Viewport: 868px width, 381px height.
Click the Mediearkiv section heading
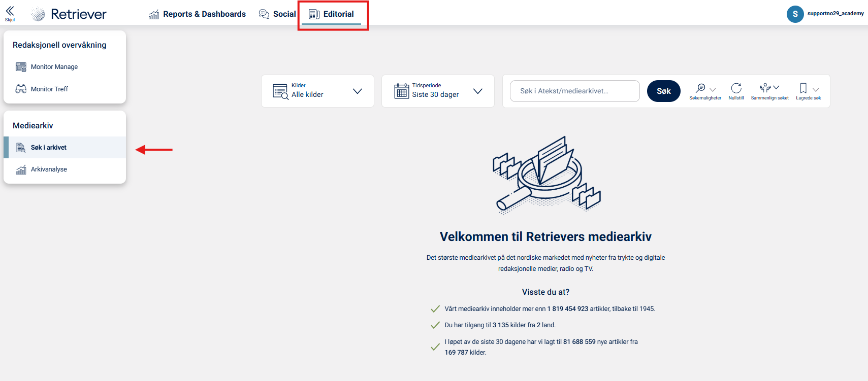click(33, 126)
